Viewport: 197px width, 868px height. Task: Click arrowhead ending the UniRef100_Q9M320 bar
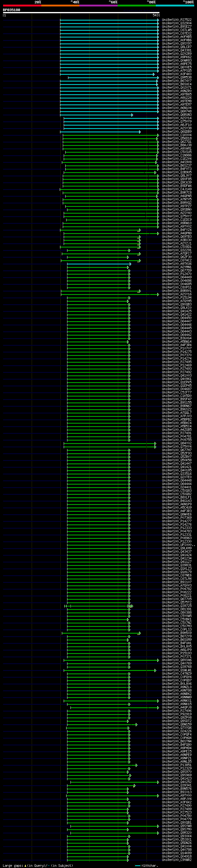click(158, 833)
